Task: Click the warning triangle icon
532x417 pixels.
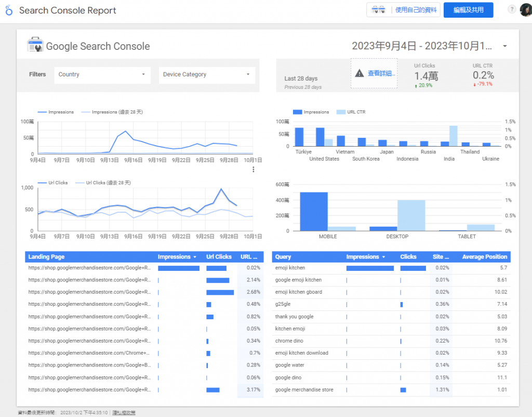Action: (x=360, y=73)
